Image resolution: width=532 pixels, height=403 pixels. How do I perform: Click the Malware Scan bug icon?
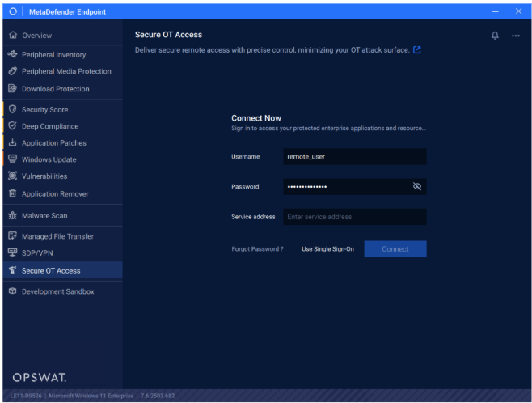13,215
